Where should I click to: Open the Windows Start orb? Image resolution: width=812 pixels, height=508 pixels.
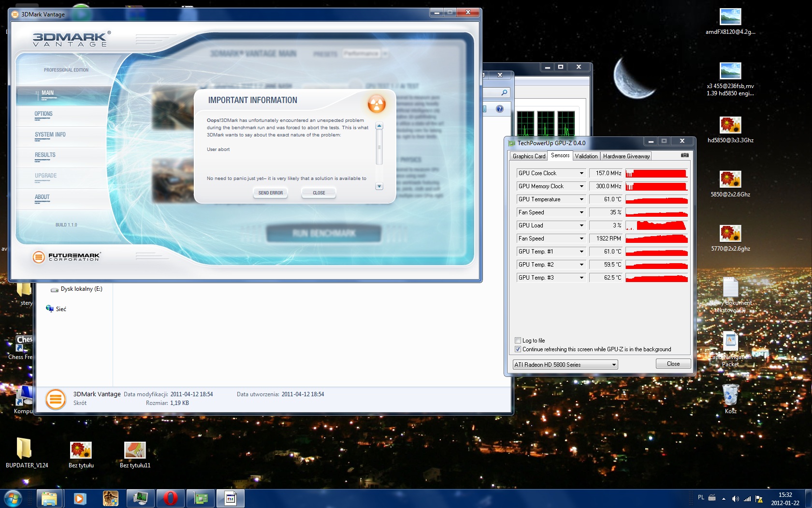click(13, 498)
